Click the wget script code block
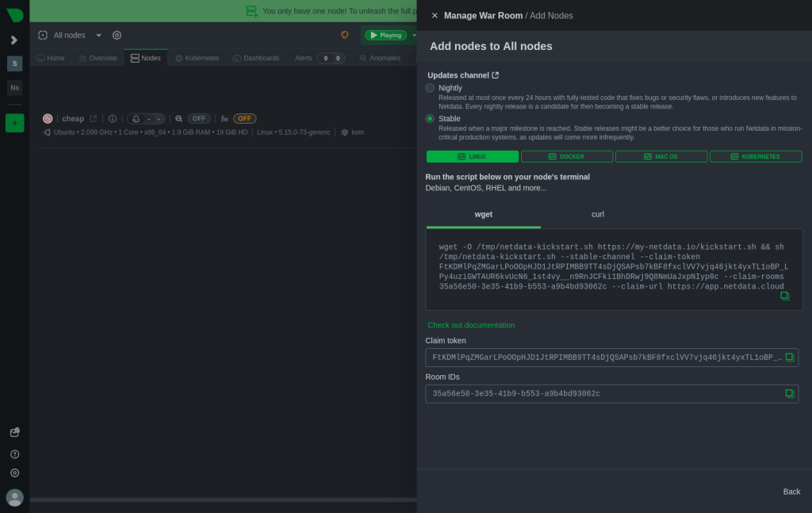The image size is (812, 513). click(x=614, y=270)
